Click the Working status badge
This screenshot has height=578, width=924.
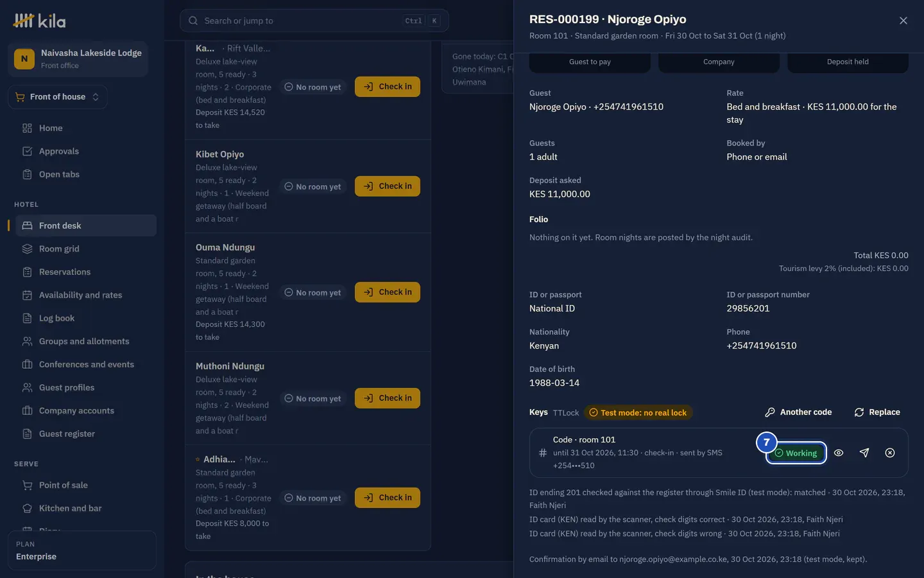(x=796, y=453)
